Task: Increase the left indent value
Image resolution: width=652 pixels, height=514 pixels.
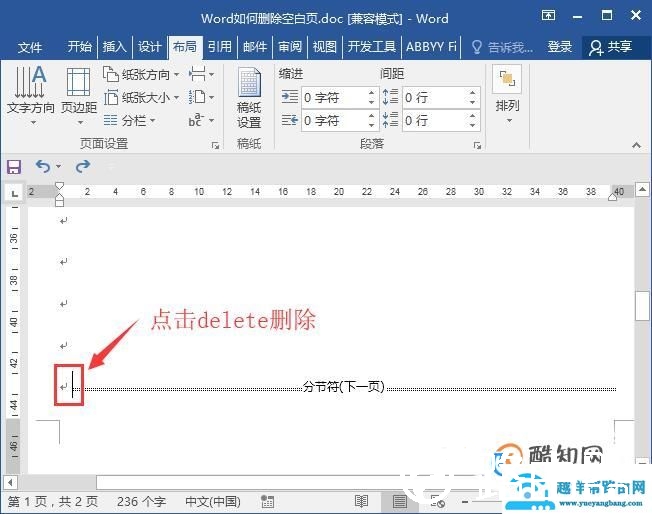Action: pyautogui.click(x=372, y=93)
